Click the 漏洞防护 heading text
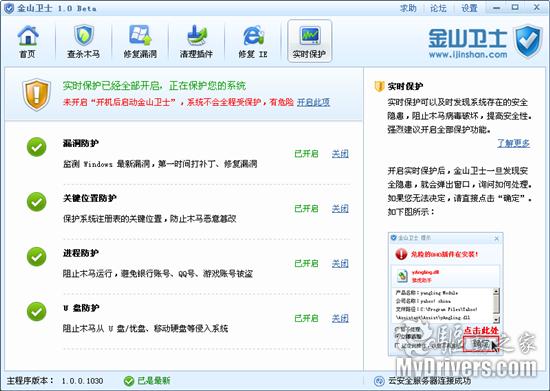Viewport: 550px width, 391px height. point(81,143)
